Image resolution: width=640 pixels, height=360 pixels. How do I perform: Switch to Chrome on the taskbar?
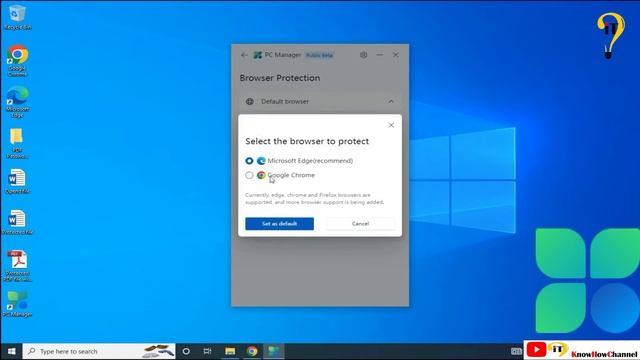(x=252, y=351)
